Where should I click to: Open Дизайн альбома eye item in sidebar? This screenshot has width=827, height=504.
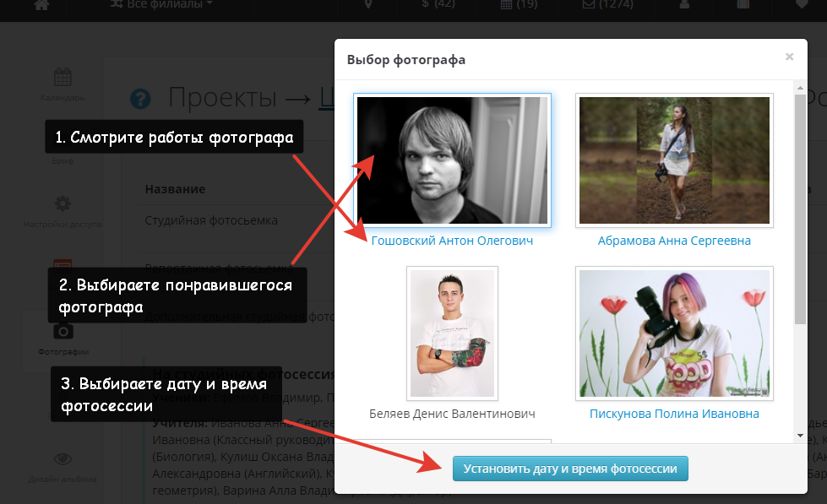(x=63, y=467)
